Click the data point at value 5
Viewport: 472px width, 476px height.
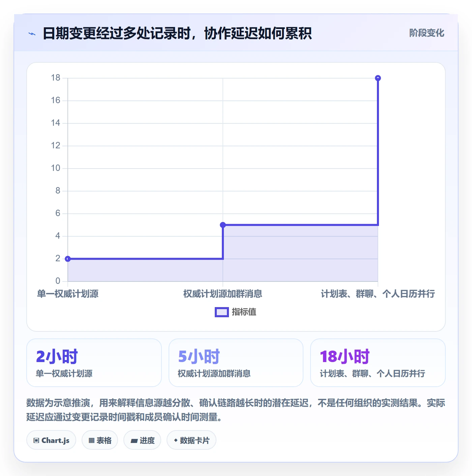pyautogui.click(x=223, y=225)
